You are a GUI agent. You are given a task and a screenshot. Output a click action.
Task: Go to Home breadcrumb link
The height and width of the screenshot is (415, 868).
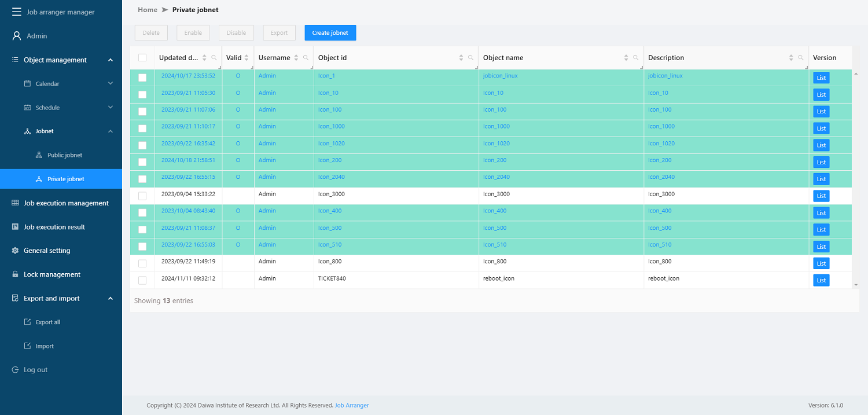(148, 10)
